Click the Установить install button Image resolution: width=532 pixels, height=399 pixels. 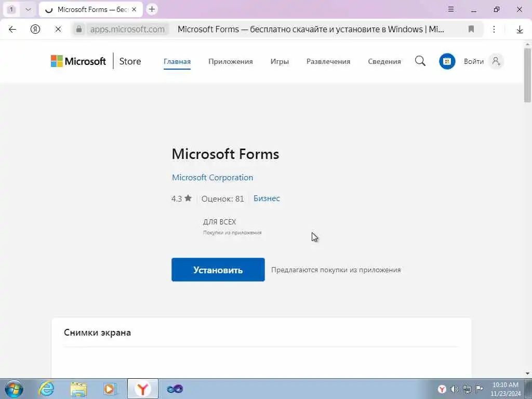218,270
